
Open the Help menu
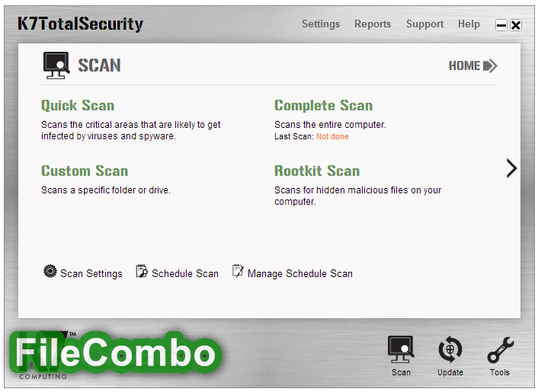point(469,24)
